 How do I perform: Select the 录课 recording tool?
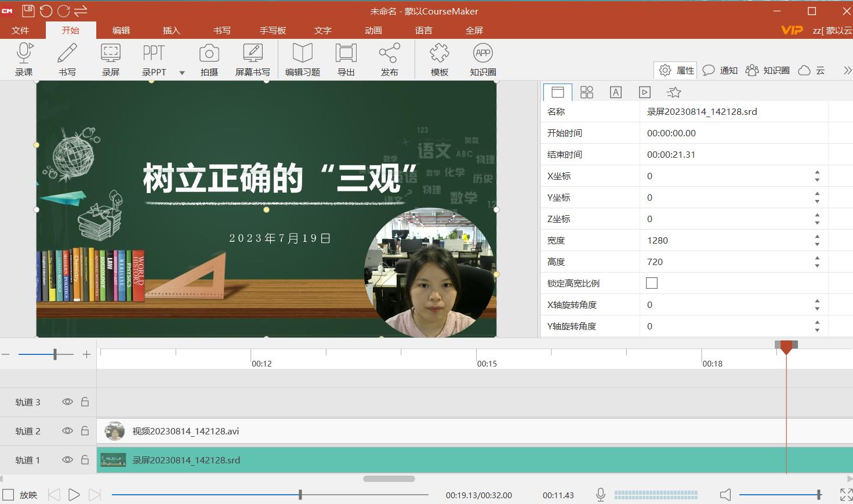point(23,58)
